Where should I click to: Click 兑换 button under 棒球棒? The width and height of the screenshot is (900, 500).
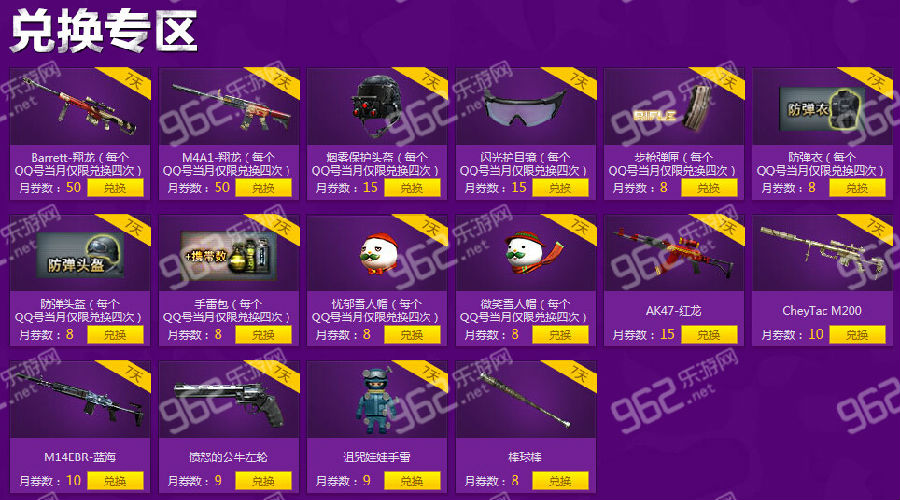click(x=560, y=481)
